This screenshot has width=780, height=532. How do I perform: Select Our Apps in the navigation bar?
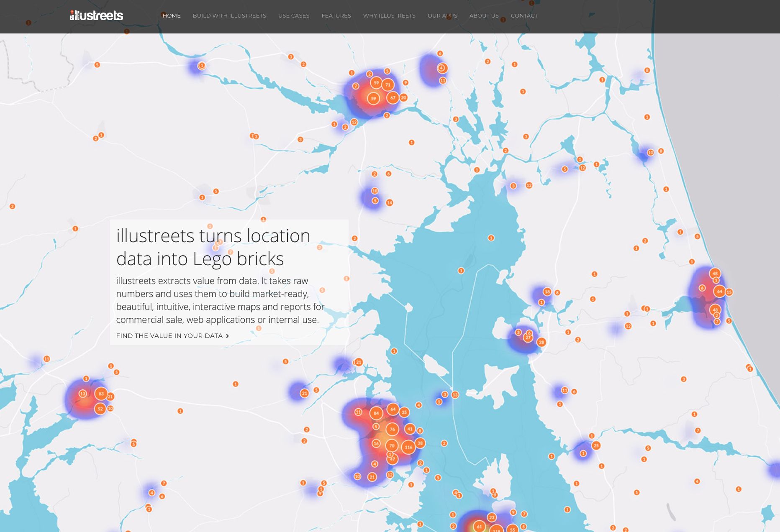442,15
